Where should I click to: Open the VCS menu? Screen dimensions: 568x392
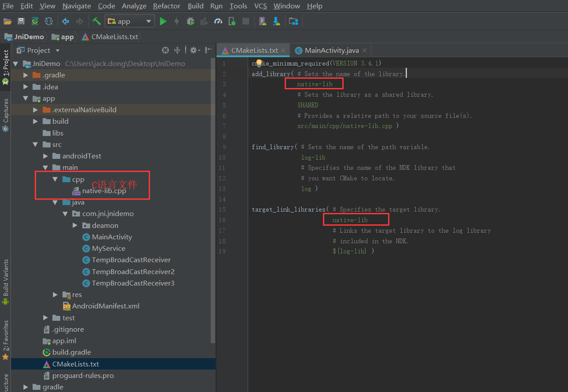(260, 6)
